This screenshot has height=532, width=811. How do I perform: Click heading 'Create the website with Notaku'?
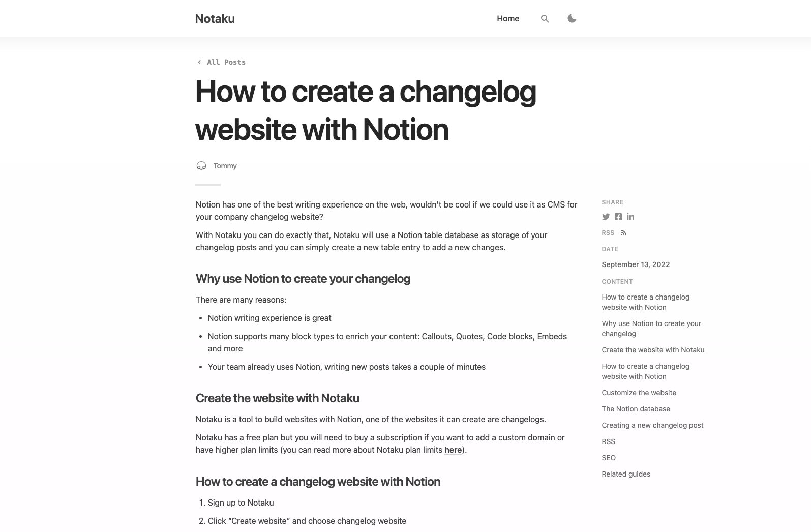point(278,398)
